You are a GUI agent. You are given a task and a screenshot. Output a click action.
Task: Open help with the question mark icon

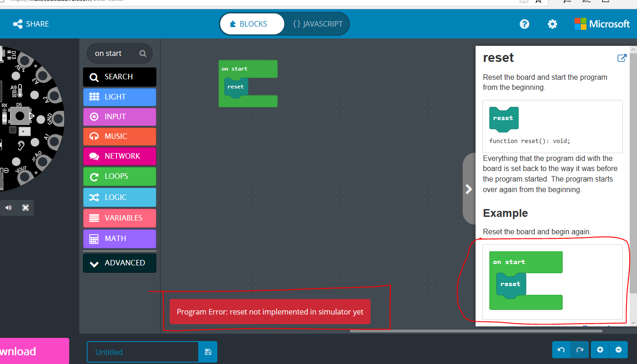tap(524, 24)
